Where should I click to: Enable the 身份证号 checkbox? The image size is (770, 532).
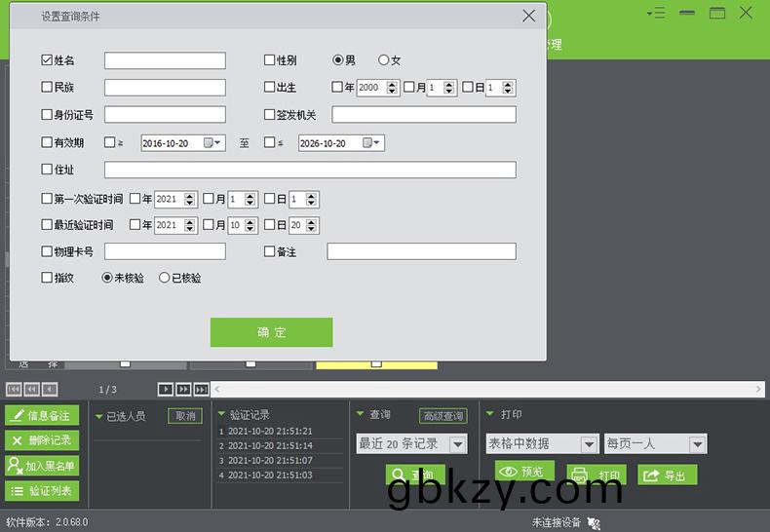coord(47,115)
